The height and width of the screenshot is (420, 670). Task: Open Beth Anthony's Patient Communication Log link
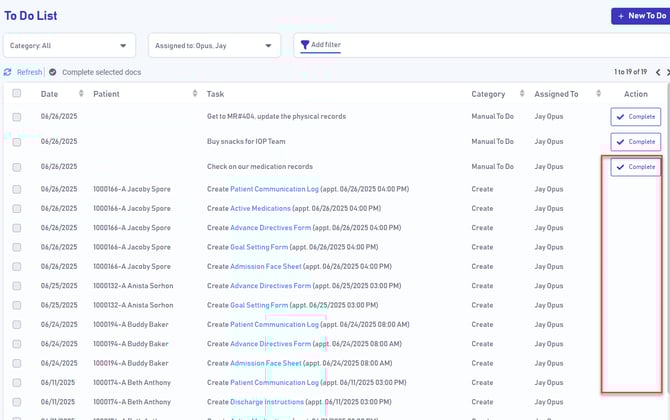point(274,382)
